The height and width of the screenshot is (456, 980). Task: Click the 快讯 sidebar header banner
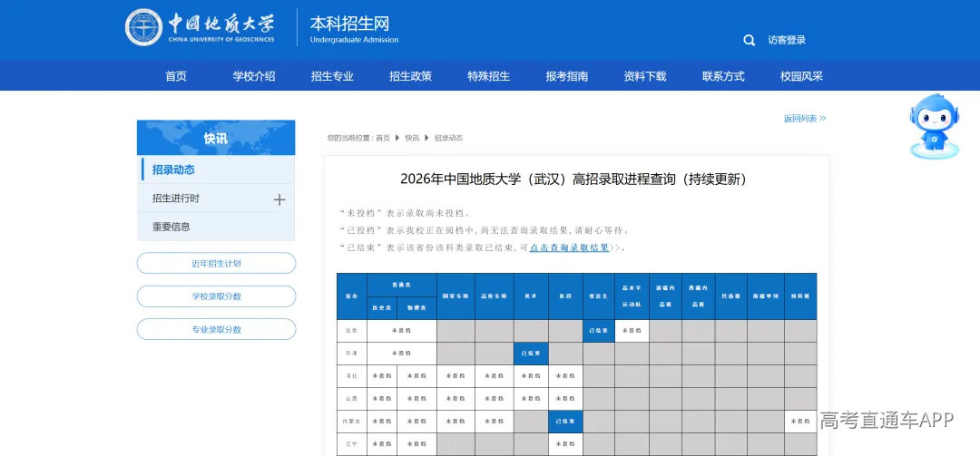pyautogui.click(x=216, y=138)
